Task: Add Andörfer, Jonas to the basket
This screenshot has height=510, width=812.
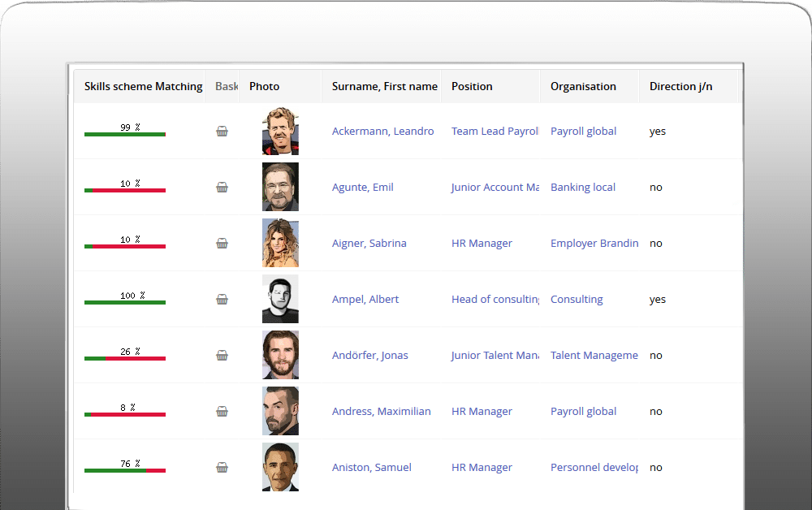Action: coord(222,355)
